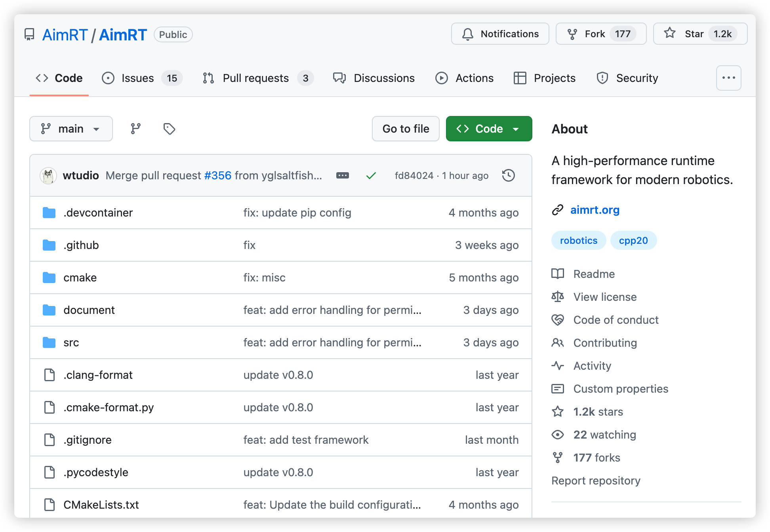
Task: Expand the green Code dropdown
Action: click(489, 129)
